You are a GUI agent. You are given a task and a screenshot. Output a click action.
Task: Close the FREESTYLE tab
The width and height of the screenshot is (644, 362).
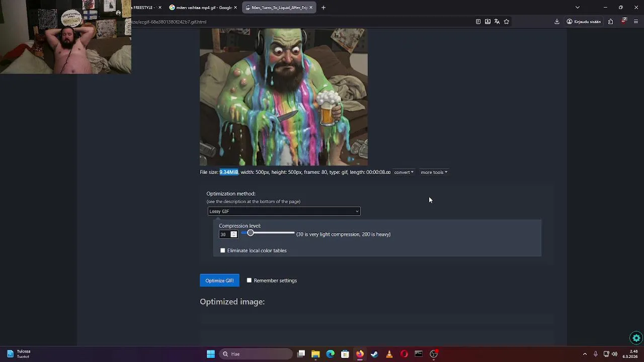coord(160,8)
